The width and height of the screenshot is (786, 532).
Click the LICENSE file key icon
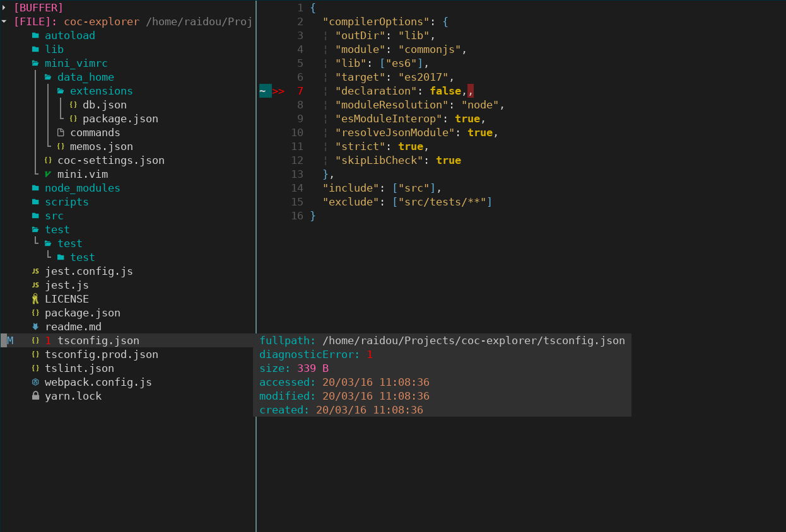[x=35, y=299]
